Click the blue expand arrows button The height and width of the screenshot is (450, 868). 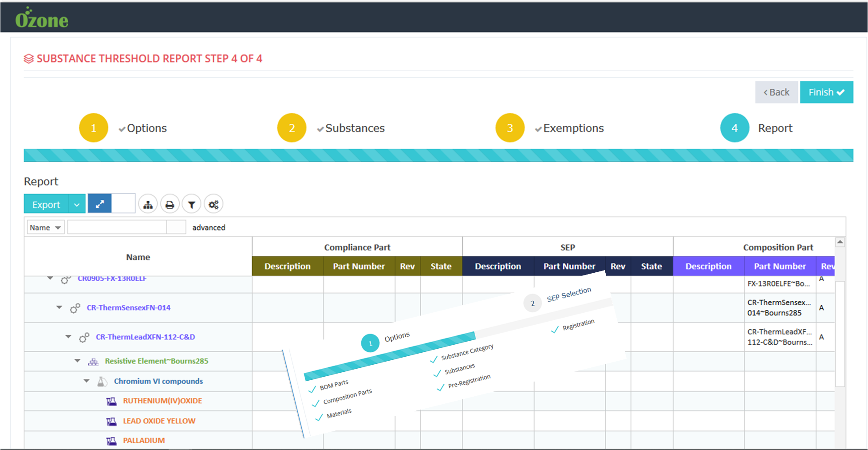100,204
